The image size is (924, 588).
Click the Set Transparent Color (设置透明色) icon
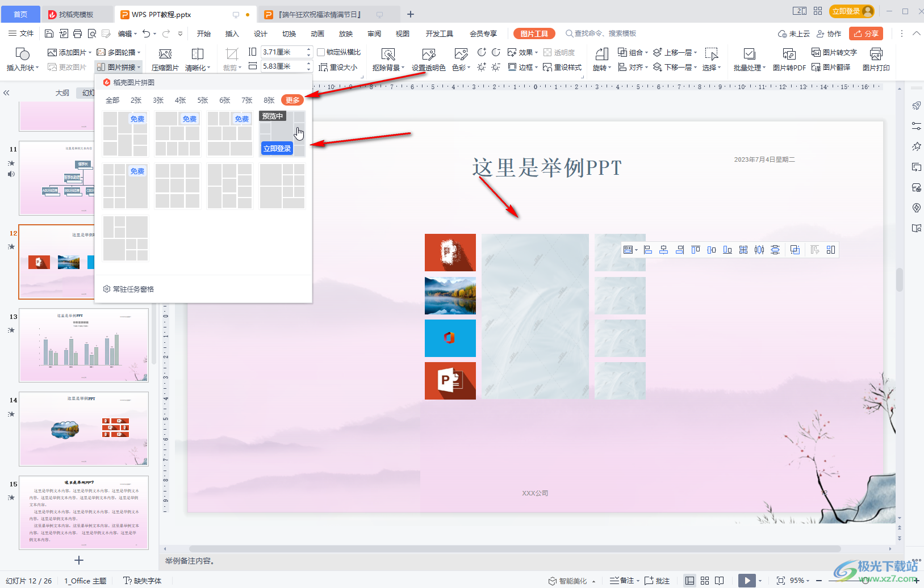point(429,54)
